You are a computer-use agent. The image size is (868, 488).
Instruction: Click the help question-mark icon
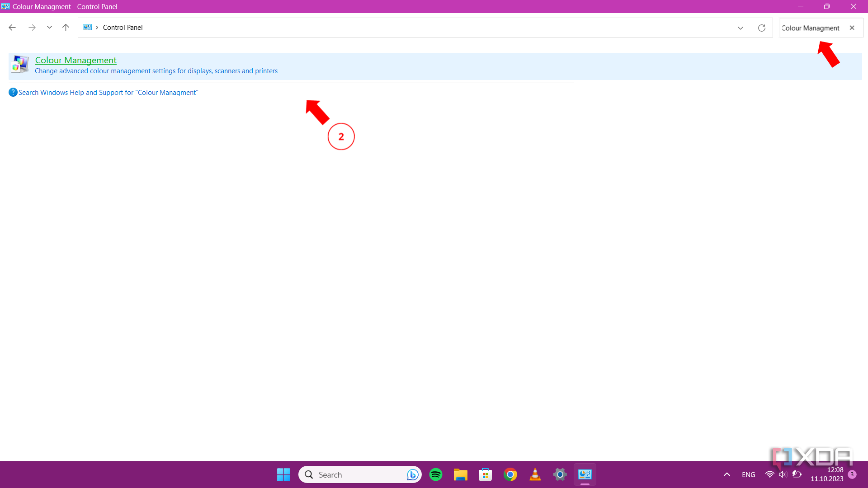click(x=13, y=92)
